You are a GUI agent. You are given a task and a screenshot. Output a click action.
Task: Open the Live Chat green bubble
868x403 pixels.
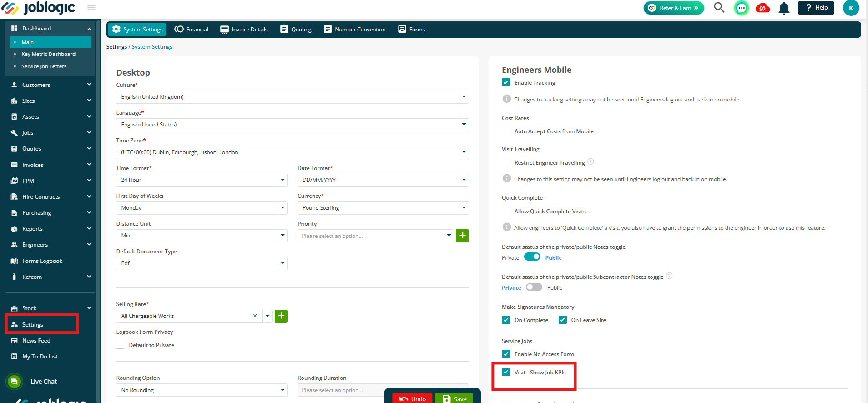14,382
